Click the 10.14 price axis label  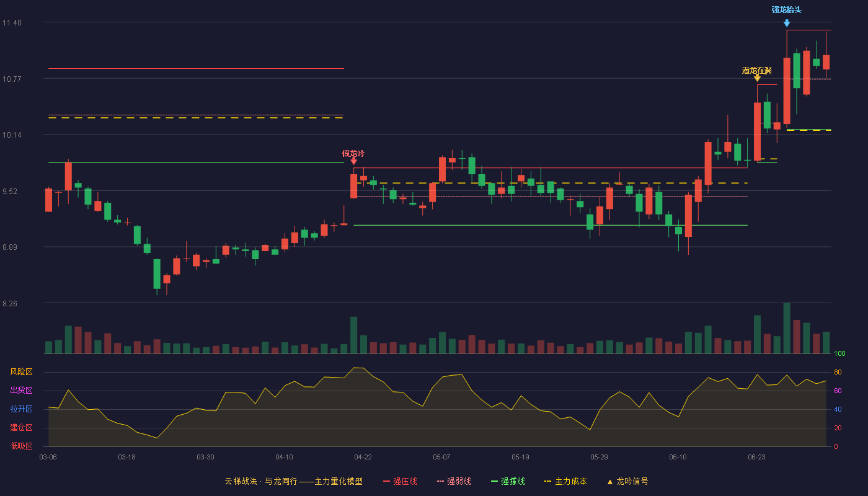point(12,135)
